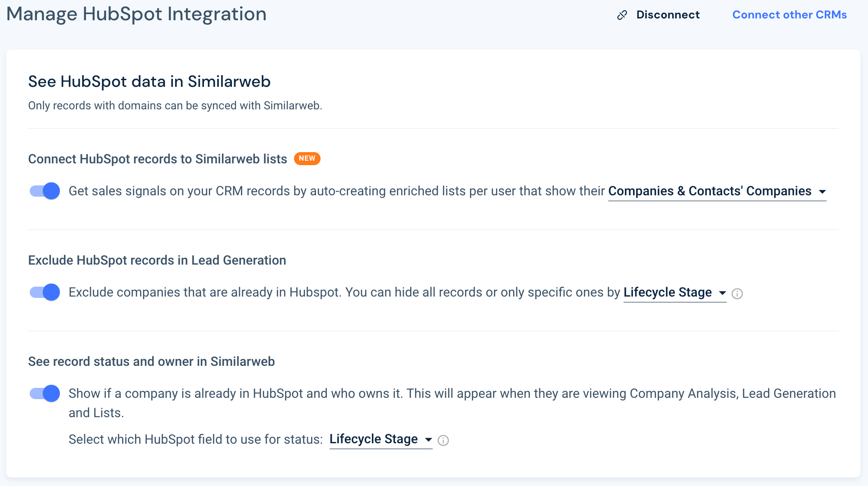Click 'Exclude HubSpot records in Lead Generation' heading
Screen dimensions: 868x486
pos(157,260)
